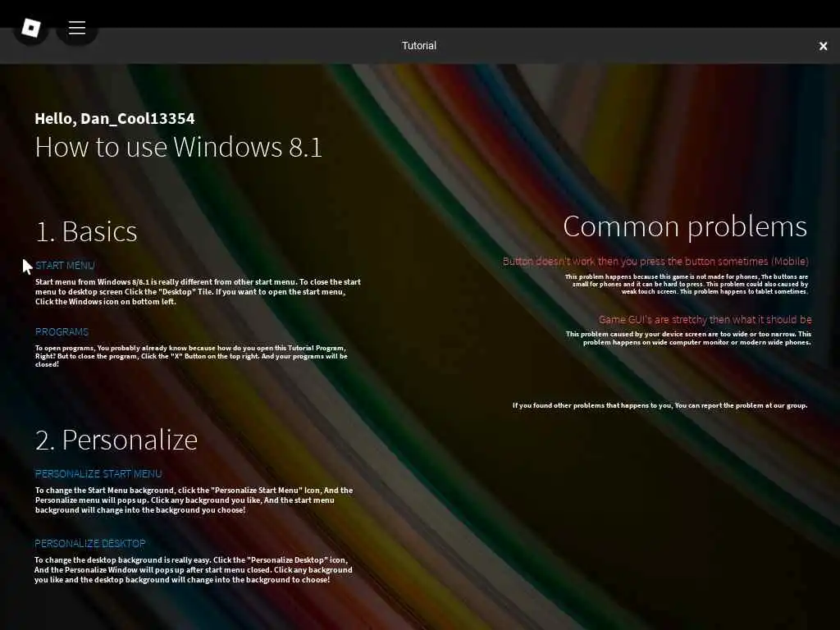Click 'How to use Windows 8.1' heading
Screen dimensions: 840x630
tap(178, 147)
